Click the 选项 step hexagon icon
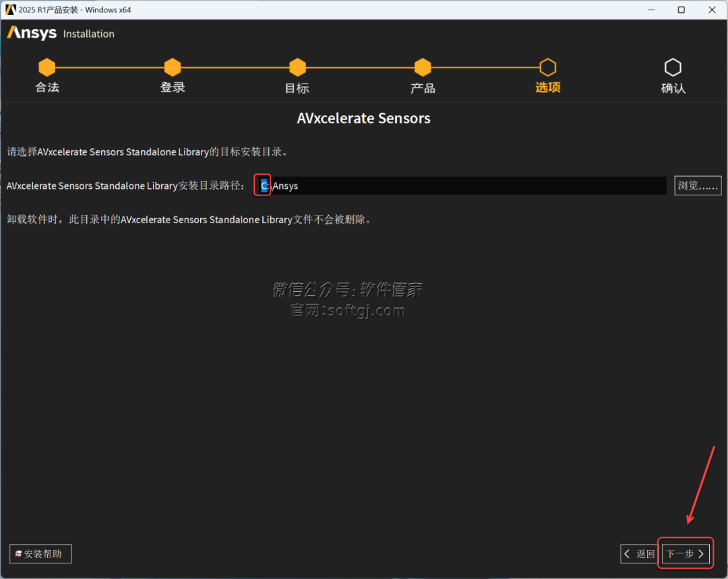The image size is (728, 579). pyautogui.click(x=548, y=67)
